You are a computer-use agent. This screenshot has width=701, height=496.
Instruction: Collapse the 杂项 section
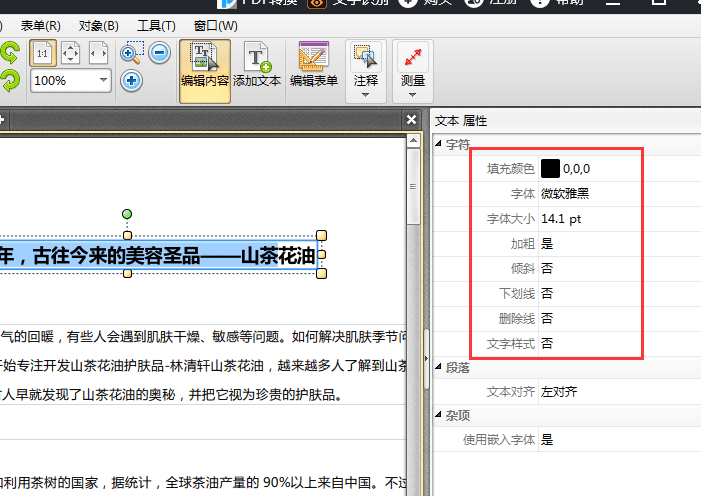pos(439,415)
